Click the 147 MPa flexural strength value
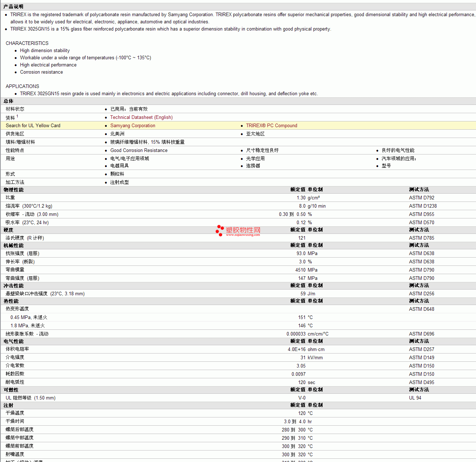 click(x=308, y=278)
